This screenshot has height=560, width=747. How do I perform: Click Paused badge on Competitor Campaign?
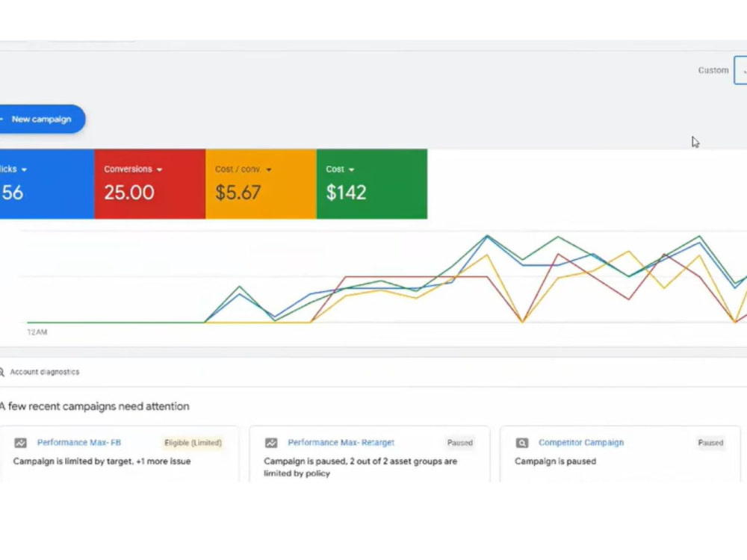click(x=710, y=443)
